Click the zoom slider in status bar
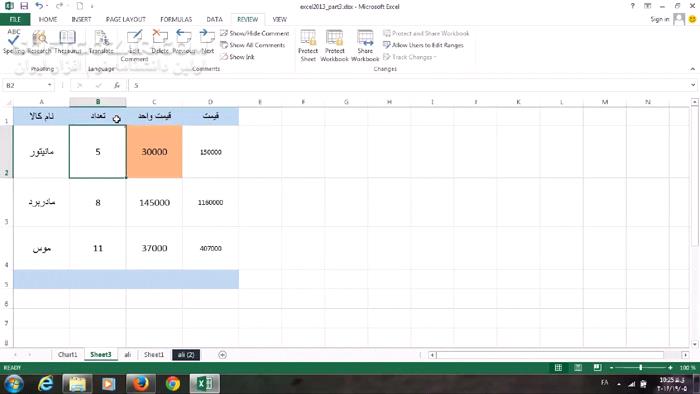 tap(641, 368)
